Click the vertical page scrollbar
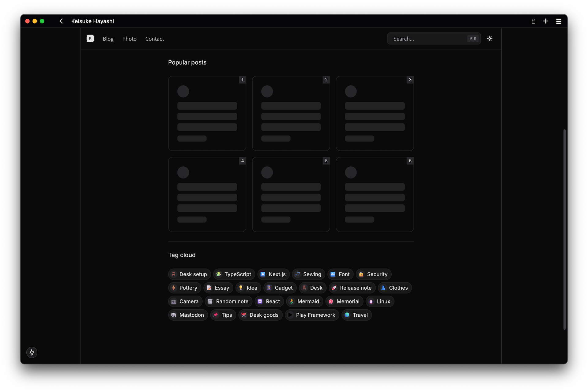588x392 pixels. tap(564, 229)
